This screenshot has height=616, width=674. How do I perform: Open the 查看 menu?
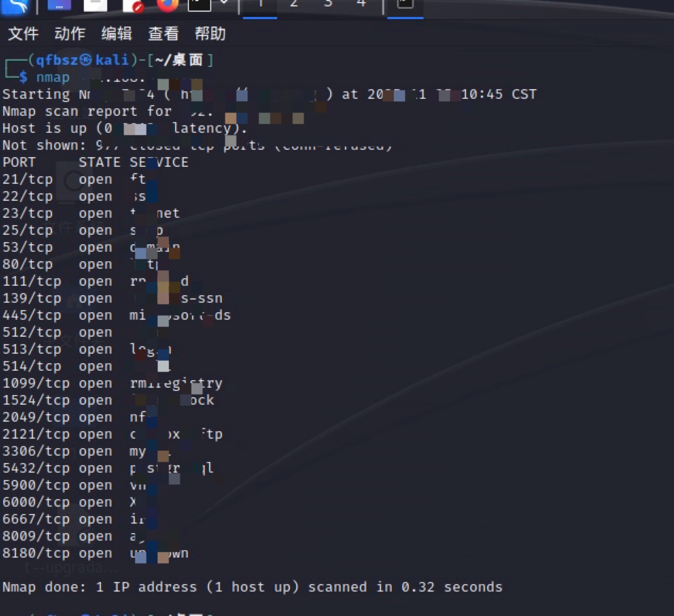pyautogui.click(x=162, y=33)
